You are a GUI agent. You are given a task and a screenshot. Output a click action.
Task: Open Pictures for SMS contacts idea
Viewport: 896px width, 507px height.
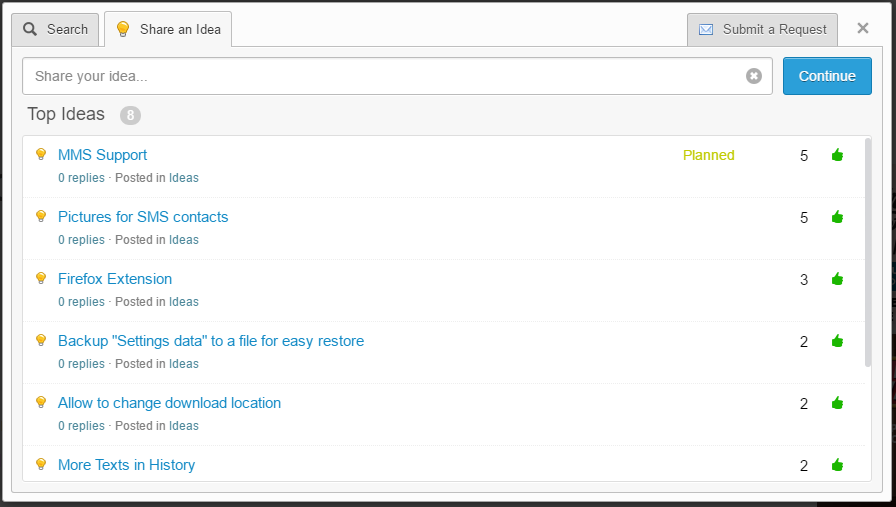click(143, 217)
